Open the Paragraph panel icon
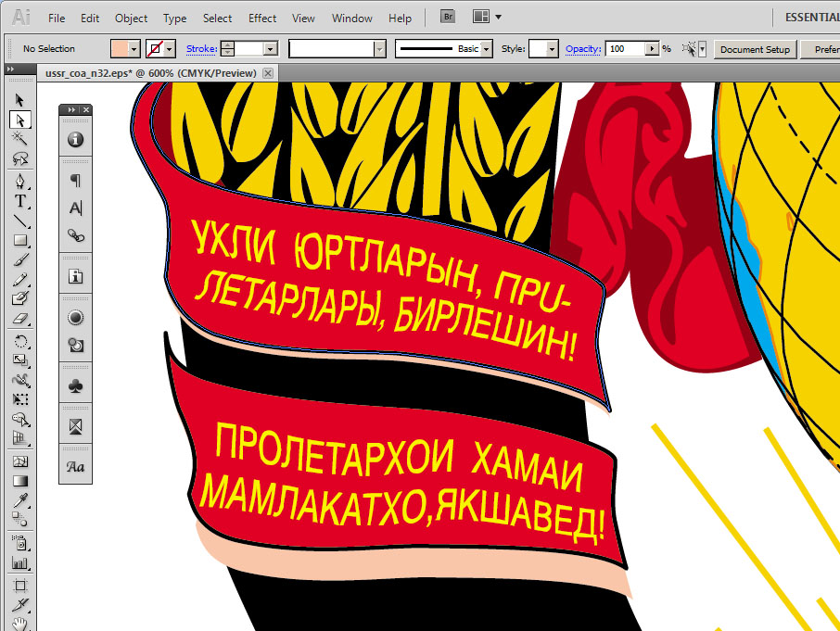840x631 pixels. point(75,181)
